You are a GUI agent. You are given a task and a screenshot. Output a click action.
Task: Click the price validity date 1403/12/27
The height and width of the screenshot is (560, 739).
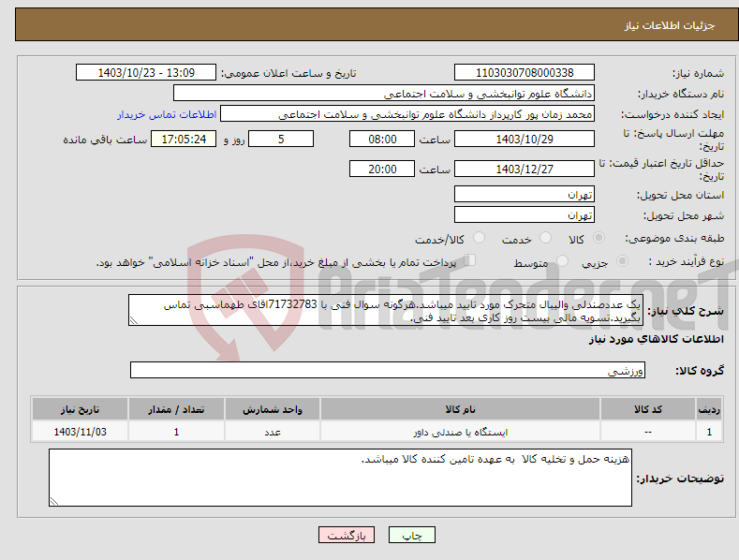click(x=525, y=169)
